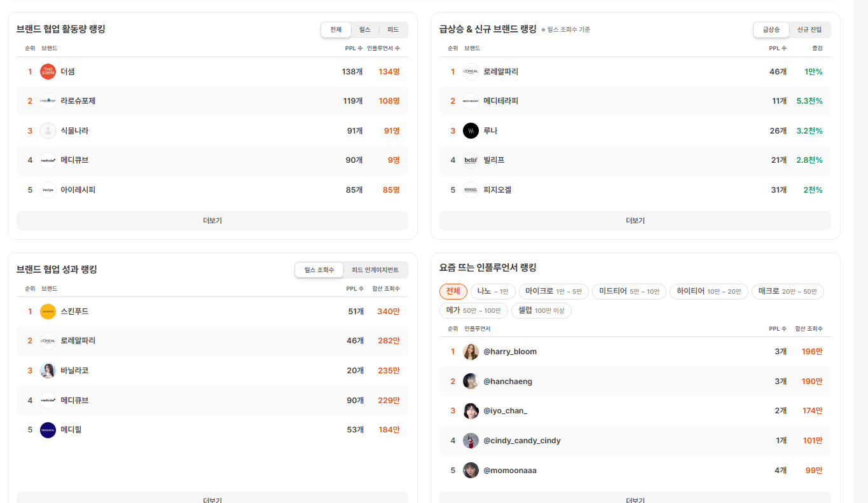Switch to the 신규 진입 tab
Image resolution: width=868 pixels, height=503 pixels.
(809, 30)
